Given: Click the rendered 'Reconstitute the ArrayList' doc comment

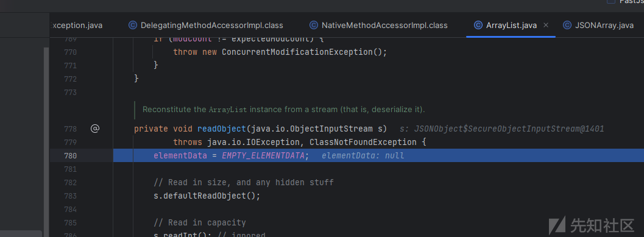Looking at the screenshot, I should 283,110.
